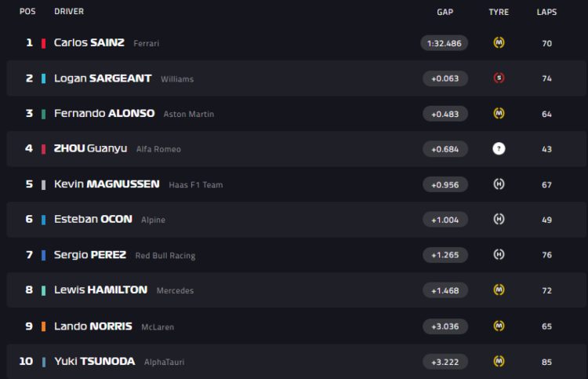Click the medium tyre icon for Hamilton
The image size is (588, 379).
click(x=499, y=290)
